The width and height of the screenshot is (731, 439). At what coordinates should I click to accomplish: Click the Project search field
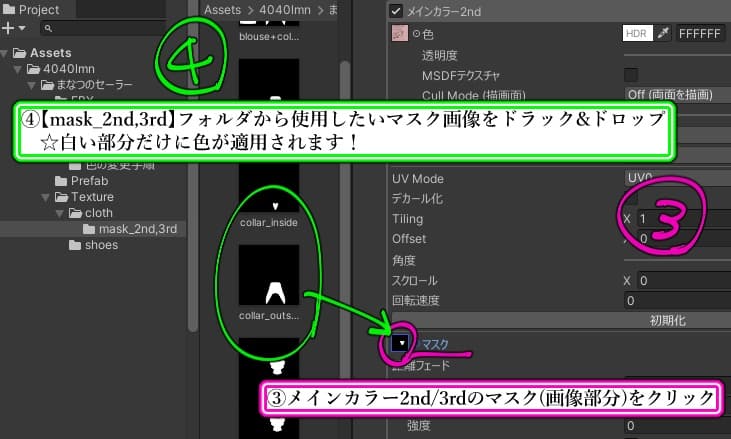click(103, 28)
